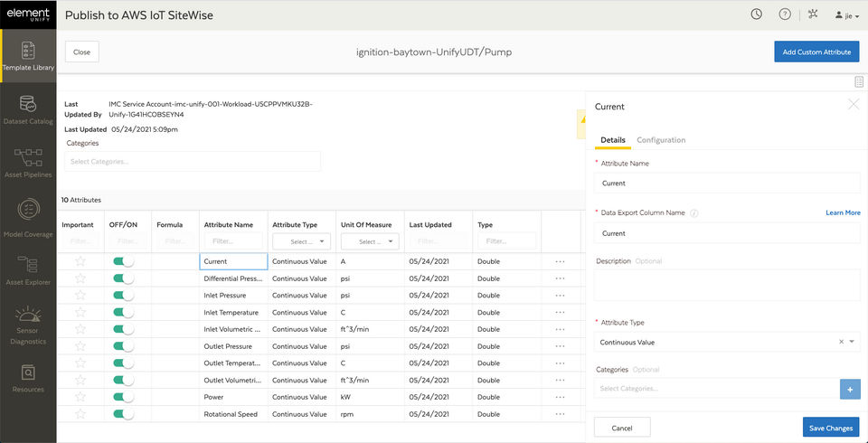868x443 pixels.
Task: Switch to the Details tab
Action: coord(613,140)
